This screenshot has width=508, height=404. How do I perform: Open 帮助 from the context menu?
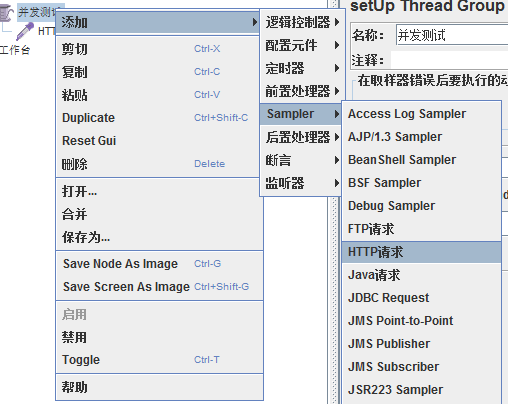(160, 387)
